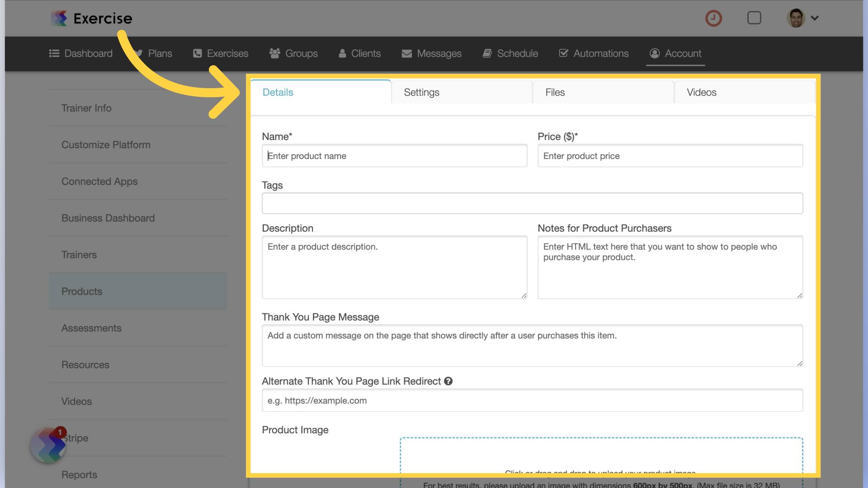Click the timer/clock icon in top bar

(x=714, y=18)
